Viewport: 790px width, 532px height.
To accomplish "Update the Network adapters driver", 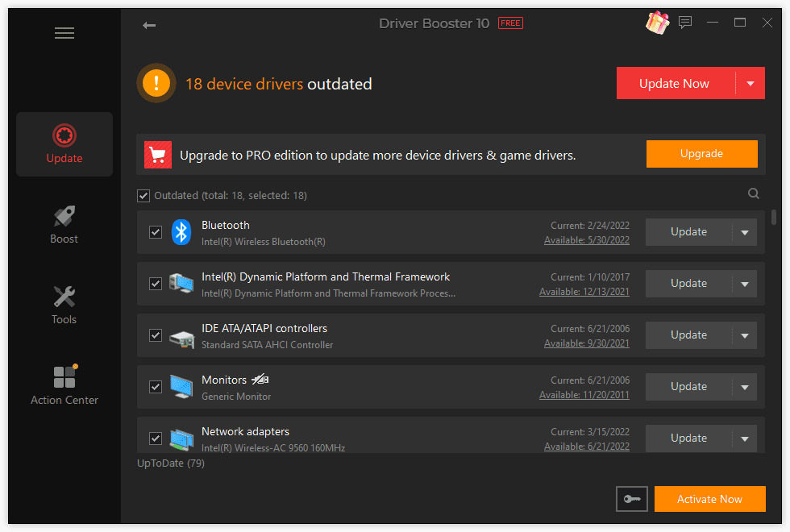I will (688, 438).
